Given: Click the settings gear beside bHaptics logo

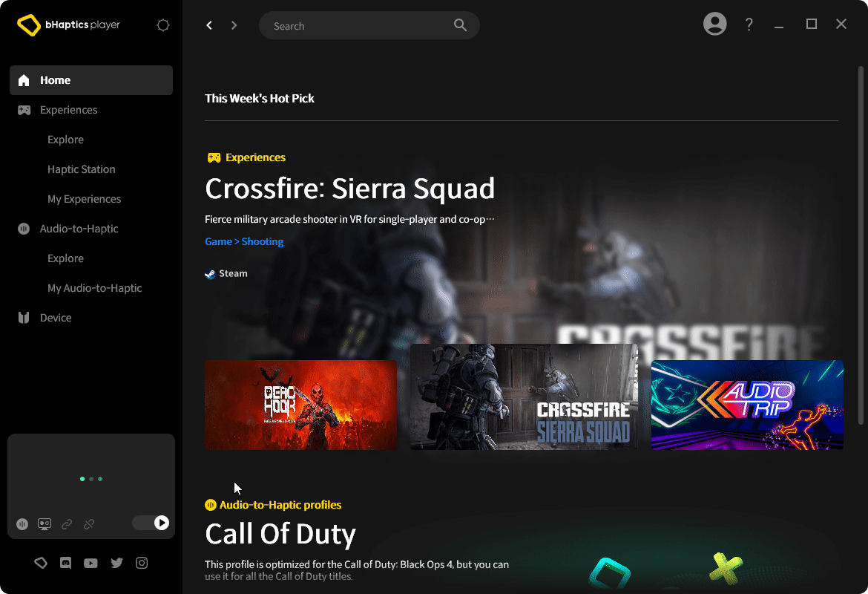Looking at the screenshot, I should (x=163, y=25).
